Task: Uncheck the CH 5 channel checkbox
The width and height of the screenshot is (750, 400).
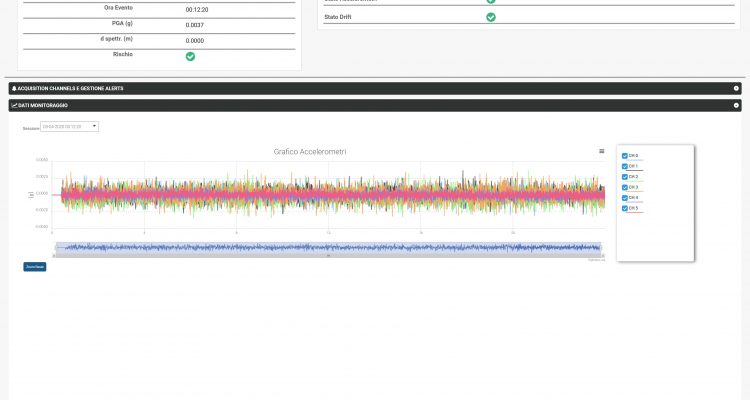Action: pos(625,209)
